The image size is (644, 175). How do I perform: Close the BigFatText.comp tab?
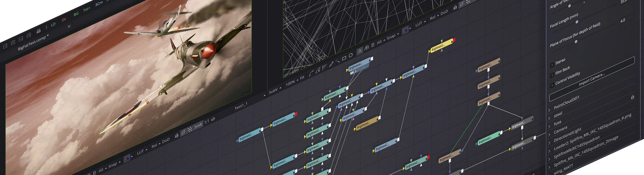pyautogui.click(x=69, y=26)
